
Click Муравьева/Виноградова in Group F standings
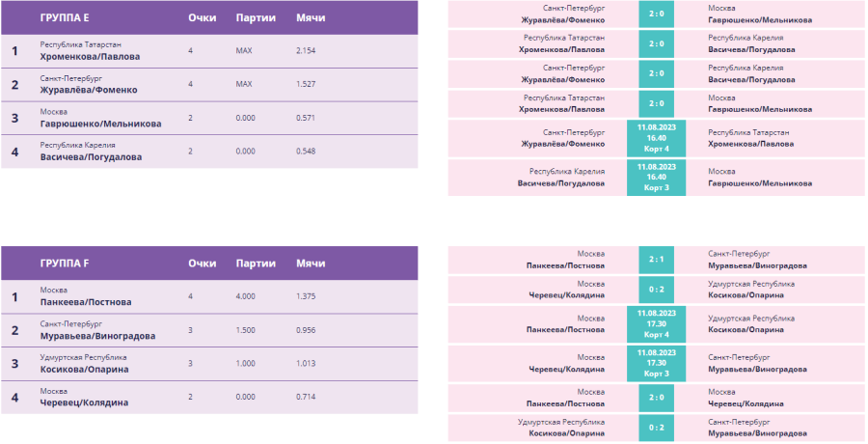pyautogui.click(x=97, y=336)
